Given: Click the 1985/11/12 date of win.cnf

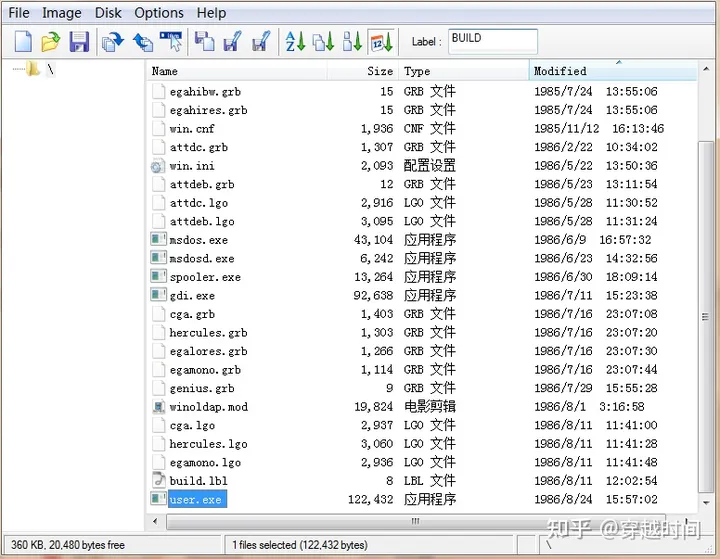Looking at the screenshot, I should (567, 129).
